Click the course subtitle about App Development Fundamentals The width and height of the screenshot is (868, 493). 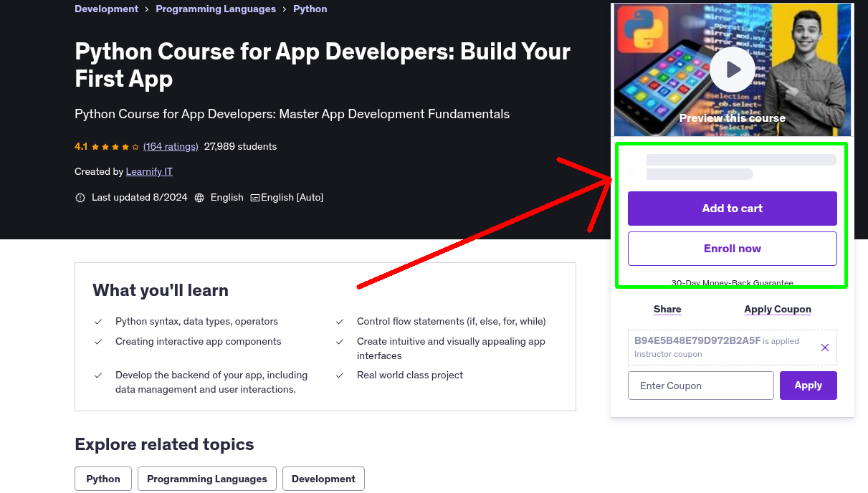click(x=292, y=114)
